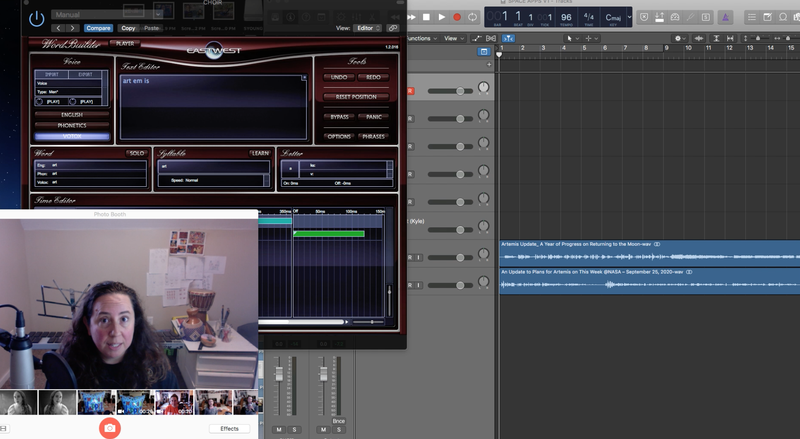The width and height of the screenshot is (800, 439).
Task: Take a photo with red camera button
Action: click(110, 428)
